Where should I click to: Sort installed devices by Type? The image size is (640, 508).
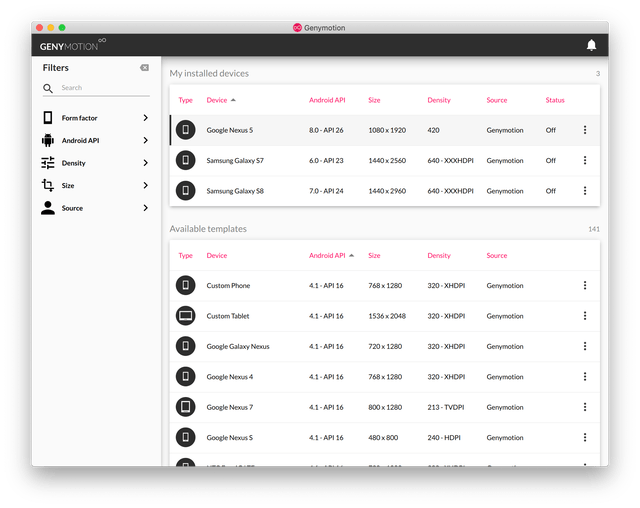pyautogui.click(x=185, y=100)
